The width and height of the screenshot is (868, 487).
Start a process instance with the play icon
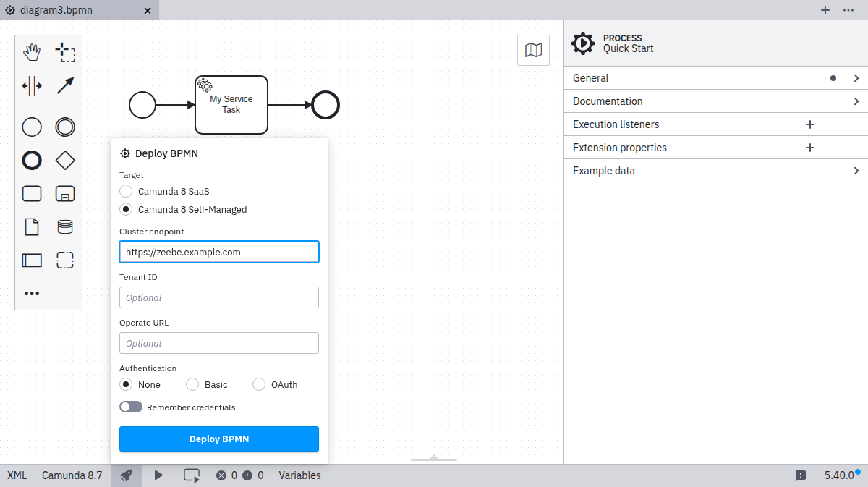pyautogui.click(x=158, y=475)
